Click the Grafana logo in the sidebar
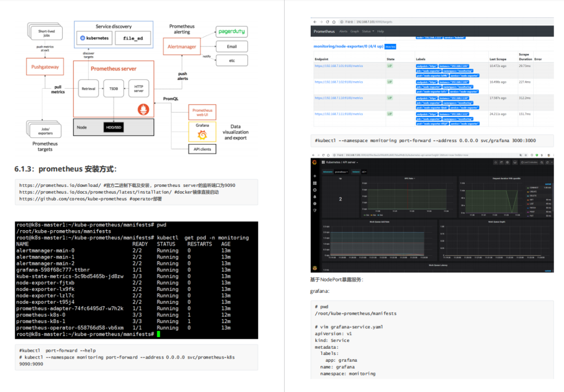The image size is (564, 392). [x=315, y=162]
